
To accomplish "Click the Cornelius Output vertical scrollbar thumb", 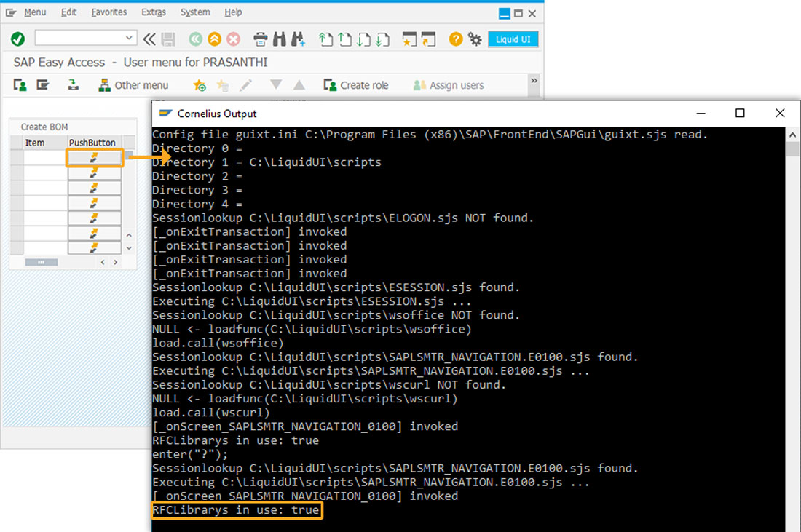I will click(792, 149).
